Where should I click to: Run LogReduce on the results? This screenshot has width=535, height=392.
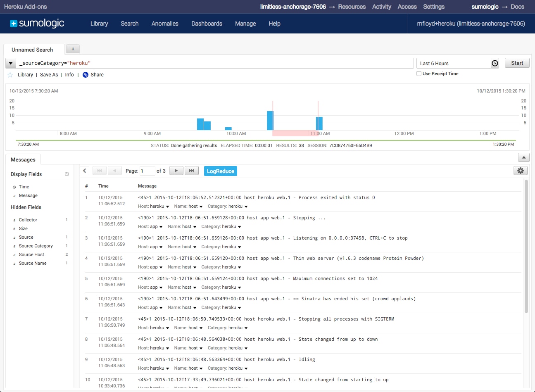[x=220, y=170]
